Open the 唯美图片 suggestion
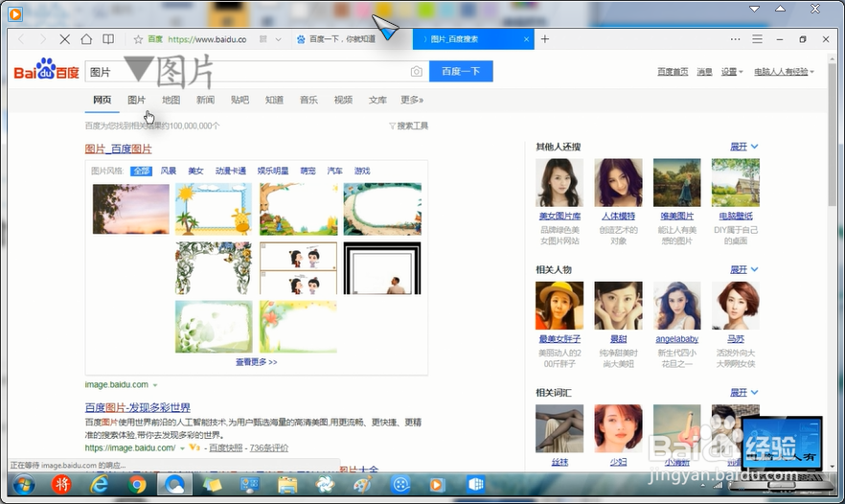Screen dimensions: 845x504 pos(676,217)
